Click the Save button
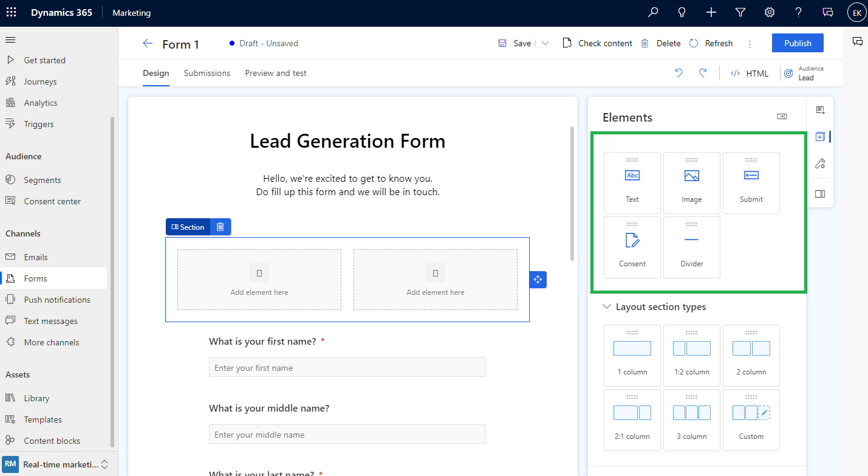This screenshot has width=868, height=476. 514,43
